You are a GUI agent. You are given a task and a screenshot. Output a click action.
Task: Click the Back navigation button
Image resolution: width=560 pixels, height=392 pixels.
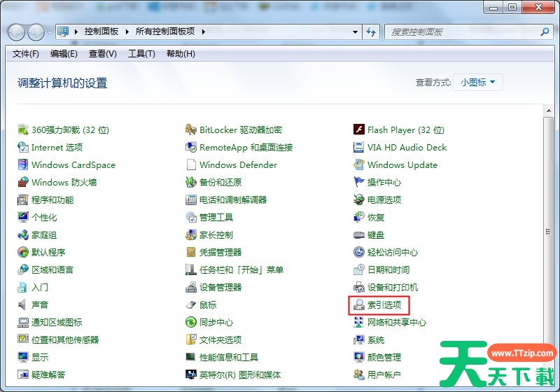click(16, 32)
